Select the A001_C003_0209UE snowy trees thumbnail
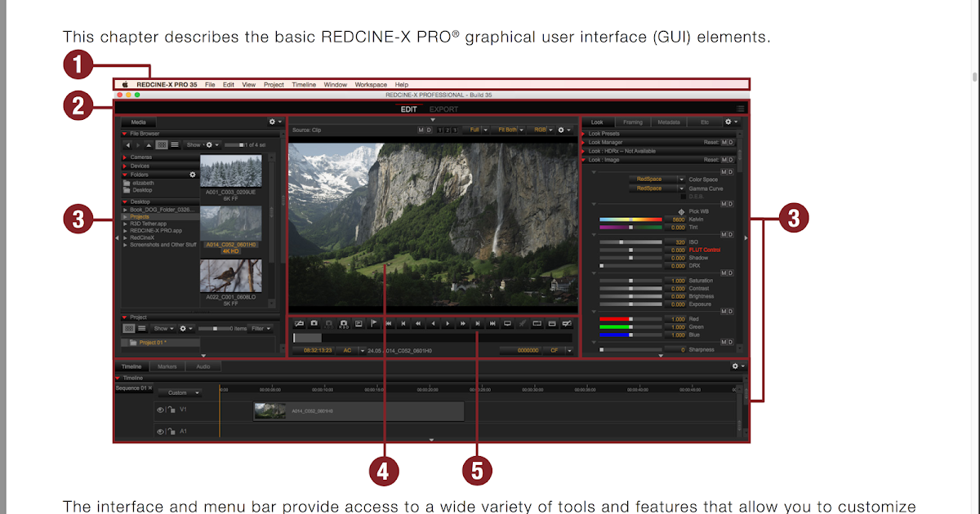 click(231, 171)
